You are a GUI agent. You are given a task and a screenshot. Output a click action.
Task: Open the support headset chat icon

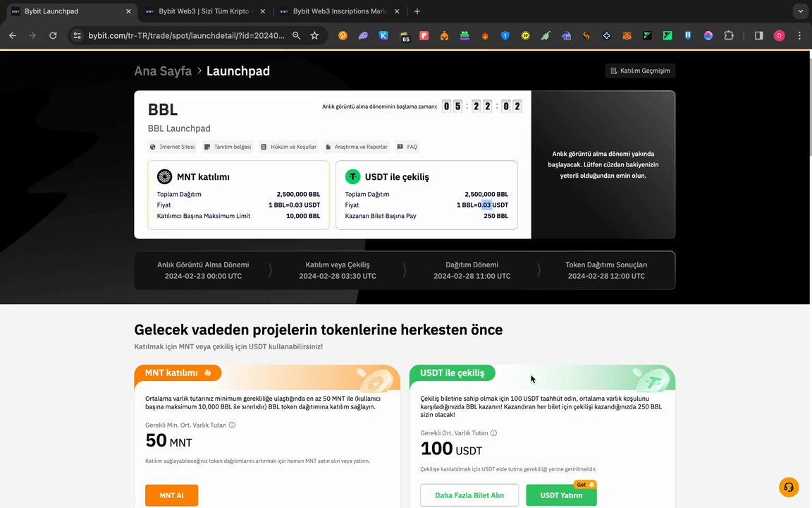click(789, 488)
